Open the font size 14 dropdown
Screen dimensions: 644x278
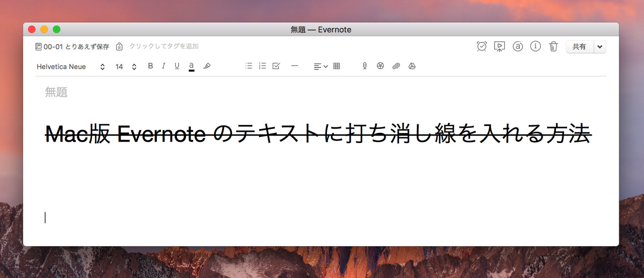click(x=126, y=66)
